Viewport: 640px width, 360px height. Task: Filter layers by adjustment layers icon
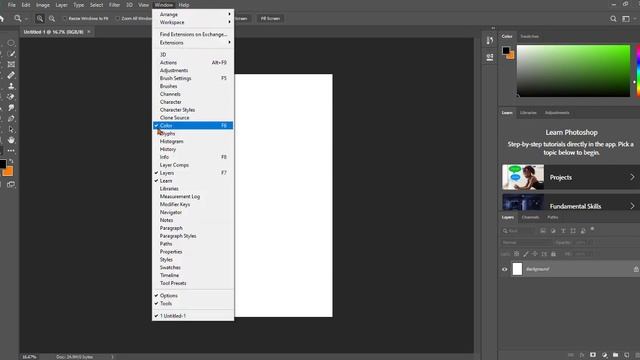(x=553, y=231)
